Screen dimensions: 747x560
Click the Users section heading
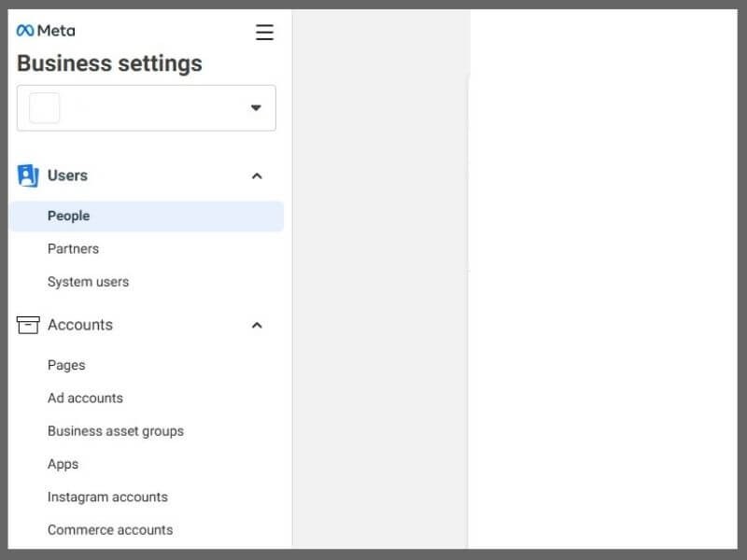point(67,175)
